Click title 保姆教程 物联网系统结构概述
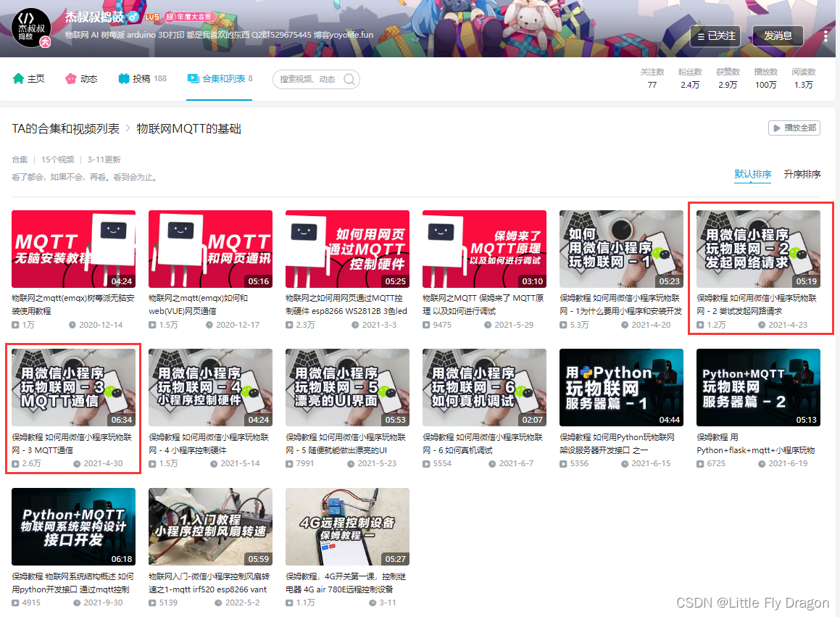 coord(73,583)
